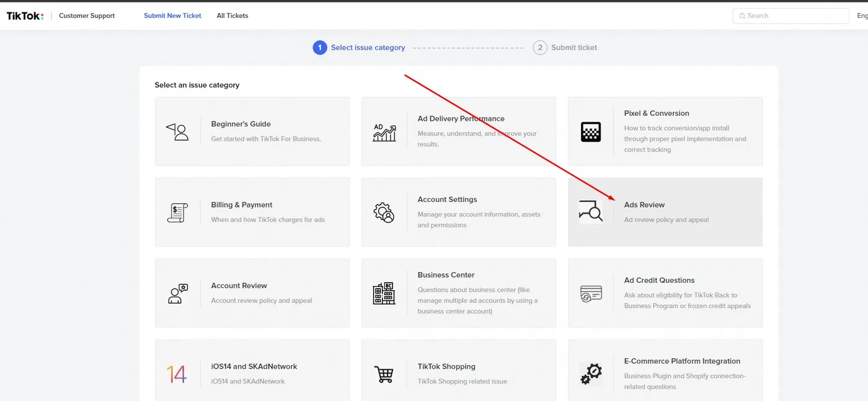Click 'Select an issue category' heading
Screen dimensions: 868x401
pos(197,85)
